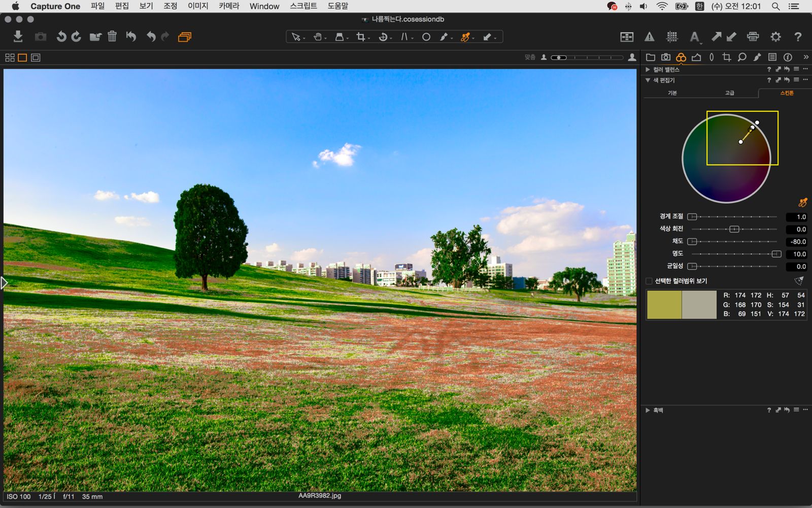Screen dimensions: 812x508
Task: Click the trash delete icon in the toolbar
Action: (x=112, y=37)
